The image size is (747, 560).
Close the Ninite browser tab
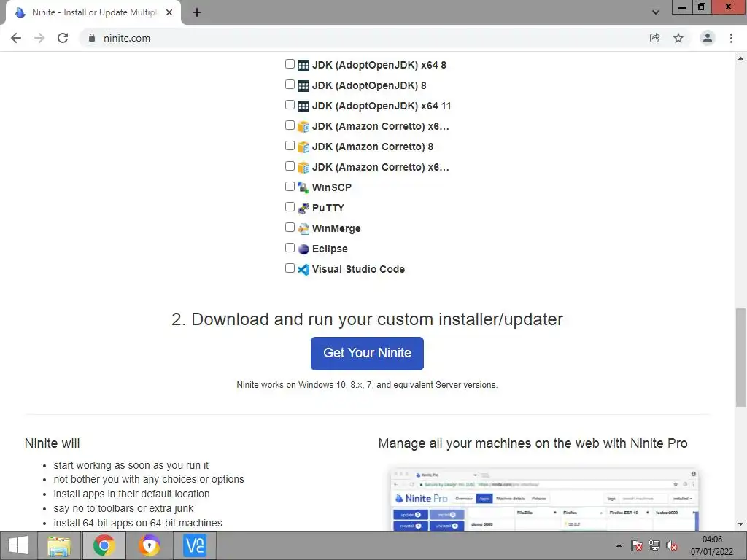(169, 12)
